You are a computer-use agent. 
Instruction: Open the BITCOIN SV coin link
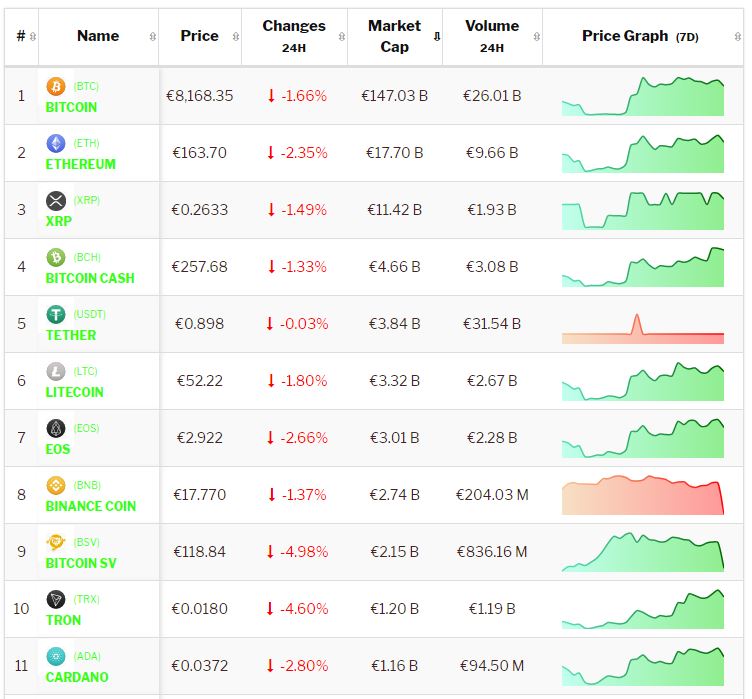(81, 563)
